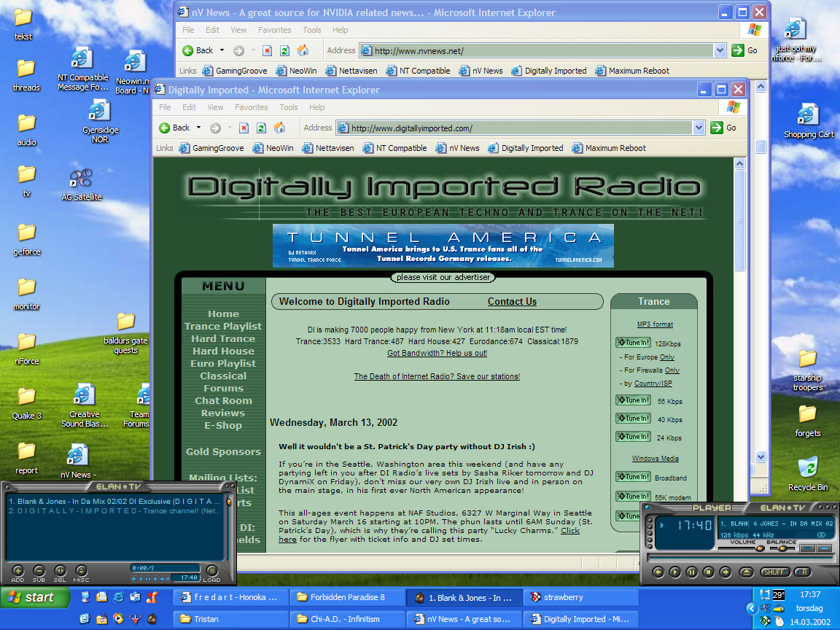The image size is (840, 630).
Task: Select playlist track 2 DIGITALLY-IMPORTED Trance channel
Action: pos(114,511)
